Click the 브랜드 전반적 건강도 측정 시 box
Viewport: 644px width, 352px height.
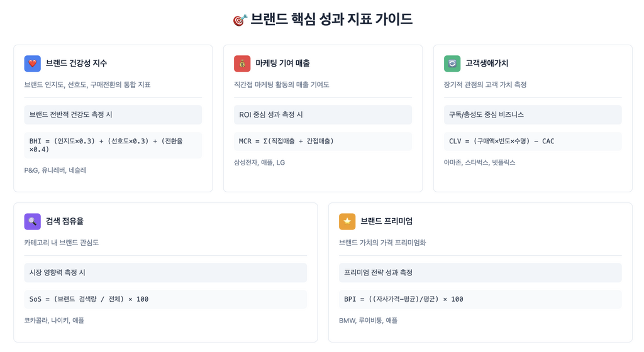coord(113,115)
